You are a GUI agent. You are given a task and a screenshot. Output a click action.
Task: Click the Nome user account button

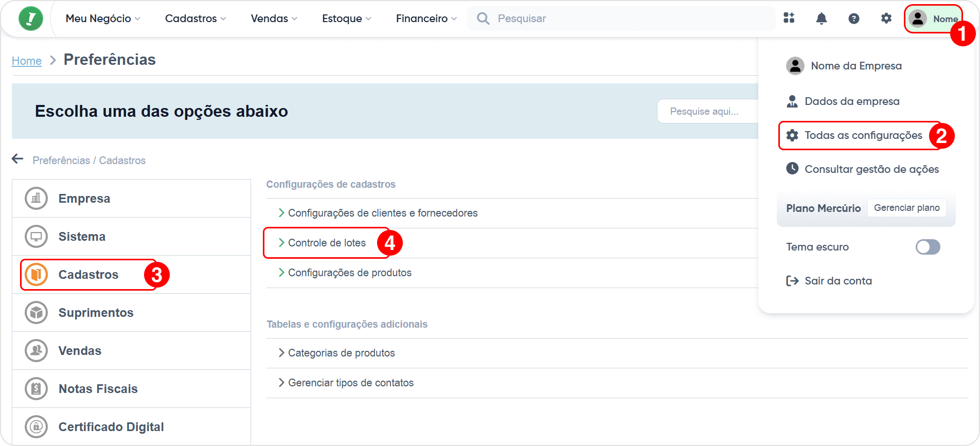point(933,19)
